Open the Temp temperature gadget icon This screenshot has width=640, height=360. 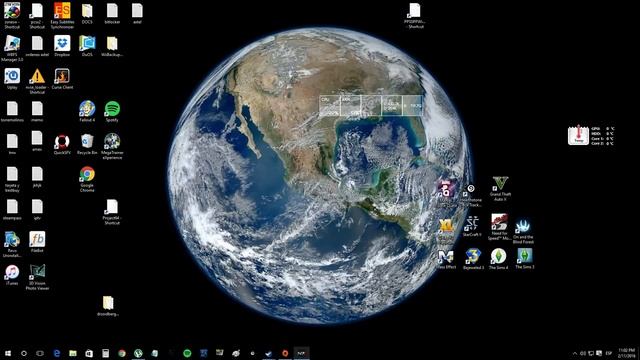click(x=578, y=135)
